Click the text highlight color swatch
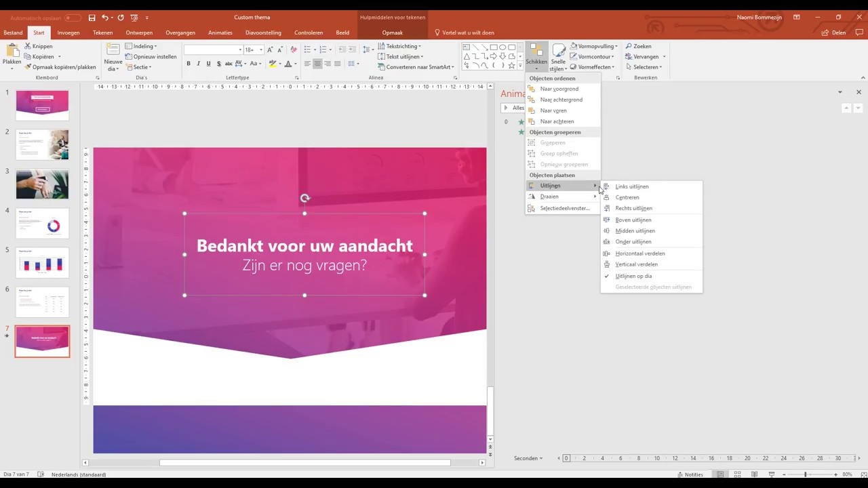Screen dimensions: 868x488 [272, 64]
